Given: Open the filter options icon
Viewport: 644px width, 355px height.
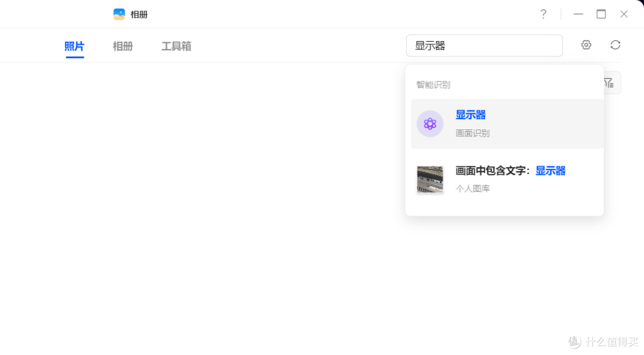Looking at the screenshot, I should click(x=609, y=83).
